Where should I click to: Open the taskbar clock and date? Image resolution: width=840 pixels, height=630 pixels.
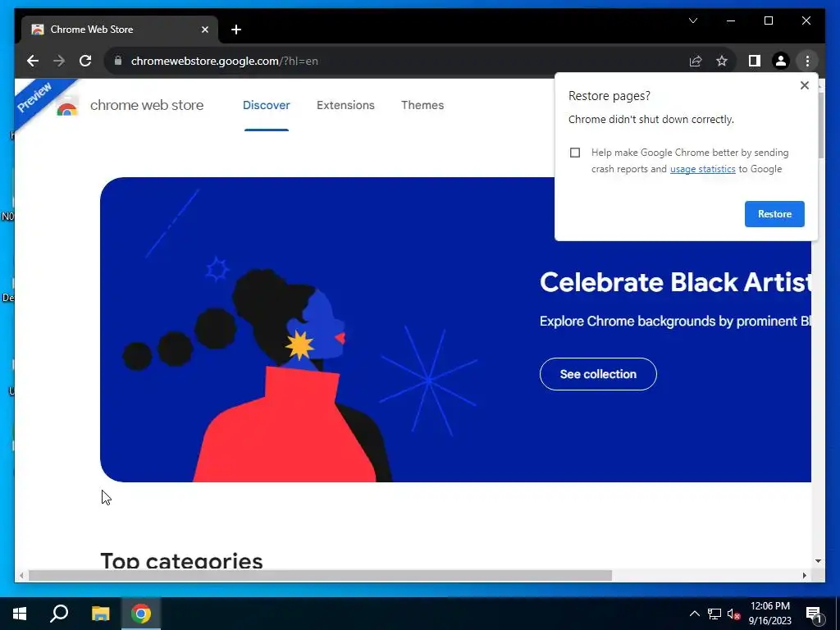(x=769, y=614)
